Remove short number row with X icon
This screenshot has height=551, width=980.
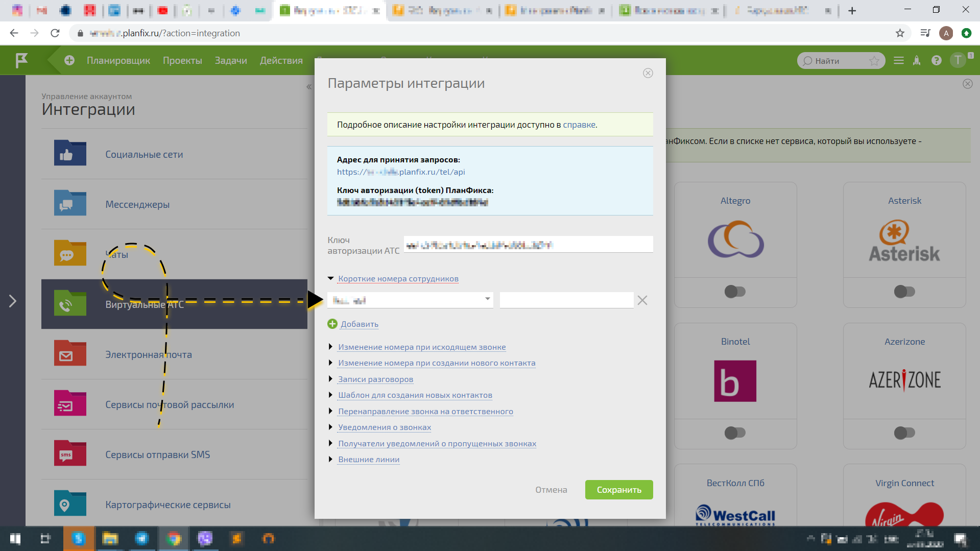click(x=642, y=300)
